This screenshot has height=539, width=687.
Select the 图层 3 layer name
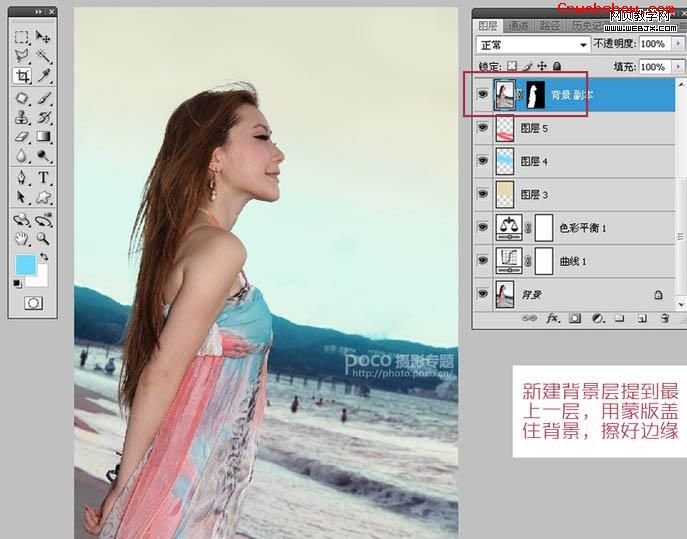[534, 195]
